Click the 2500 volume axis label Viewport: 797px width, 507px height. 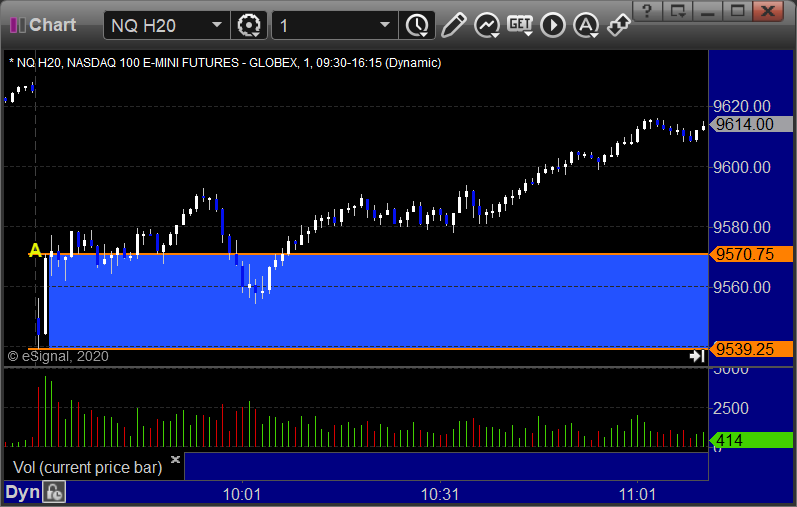[731, 408]
